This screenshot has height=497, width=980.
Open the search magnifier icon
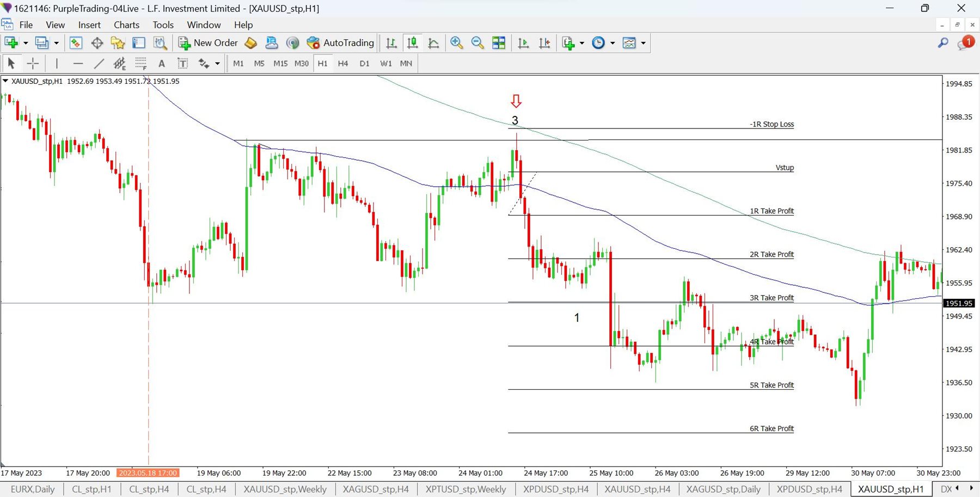pos(944,42)
